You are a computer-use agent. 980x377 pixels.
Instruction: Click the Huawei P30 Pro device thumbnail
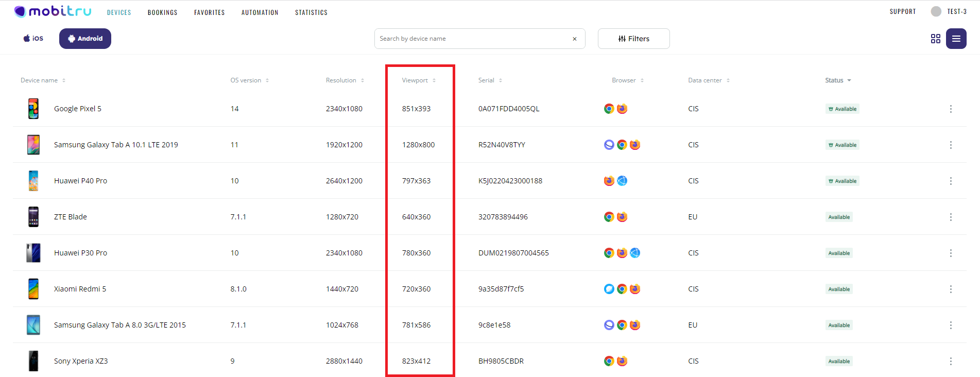pos(33,253)
